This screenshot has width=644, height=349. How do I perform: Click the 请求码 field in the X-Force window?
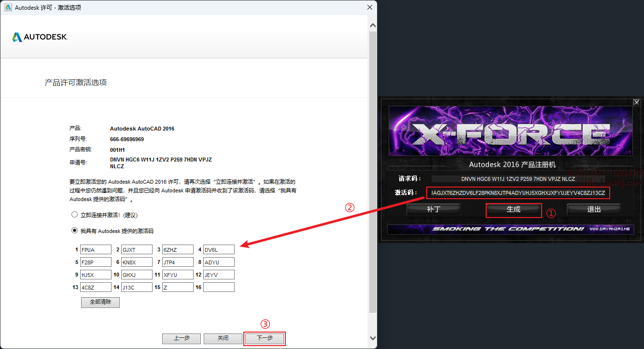(x=518, y=179)
